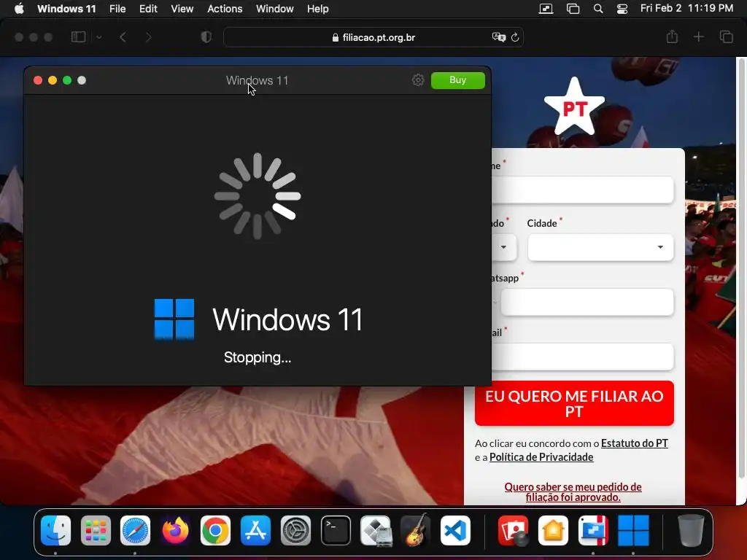Reload the Safari page

[x=515, y=37]
